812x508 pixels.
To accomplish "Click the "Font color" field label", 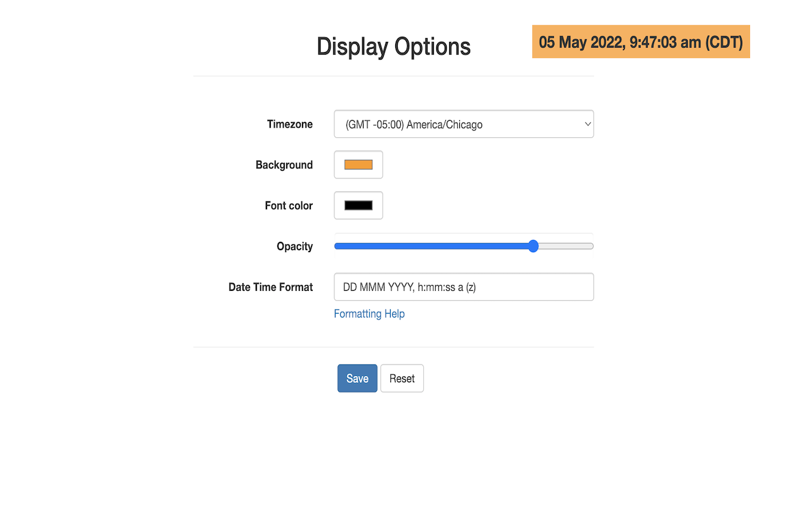I will [x=289, y=206].
